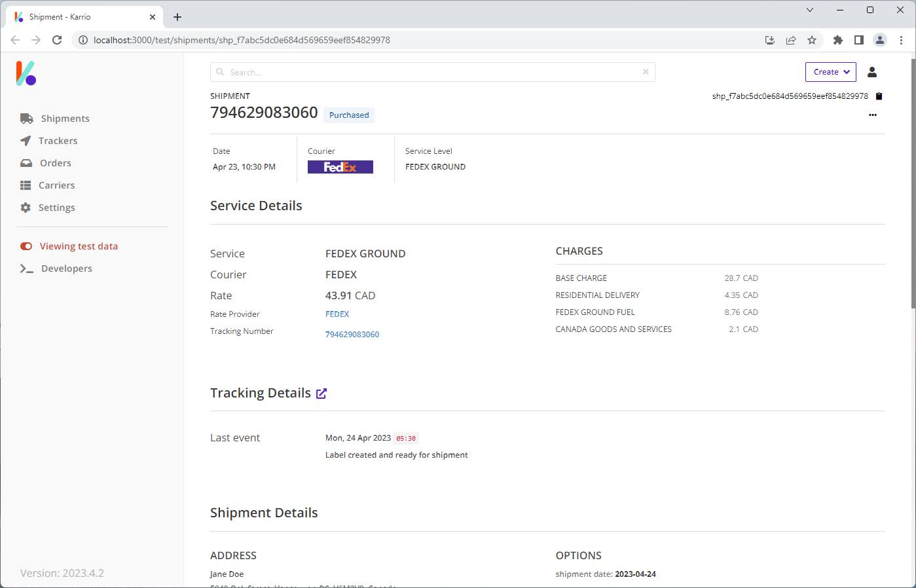Close the Shipment - Karrio tab

pyautogui.click(x=153, y=17)
